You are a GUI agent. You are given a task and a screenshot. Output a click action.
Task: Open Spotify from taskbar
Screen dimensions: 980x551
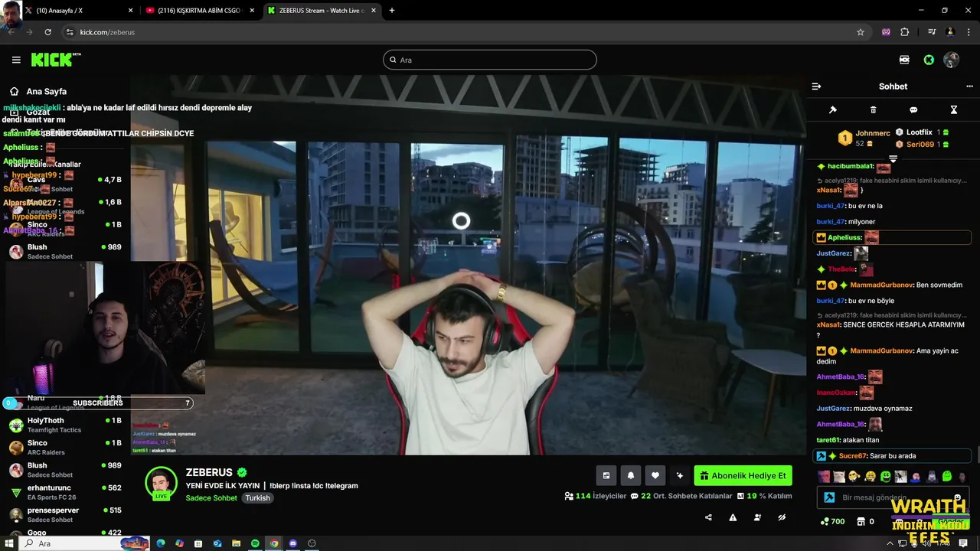pyautogui.click(x=255, y=543)
